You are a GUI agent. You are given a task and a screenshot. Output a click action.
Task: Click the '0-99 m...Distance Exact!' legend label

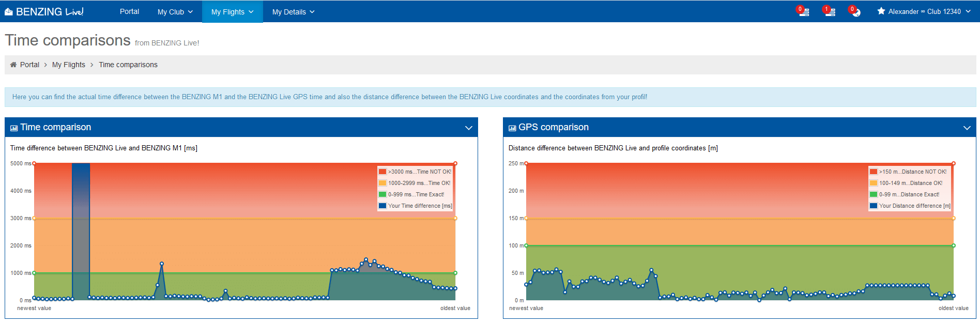point(909,194)
